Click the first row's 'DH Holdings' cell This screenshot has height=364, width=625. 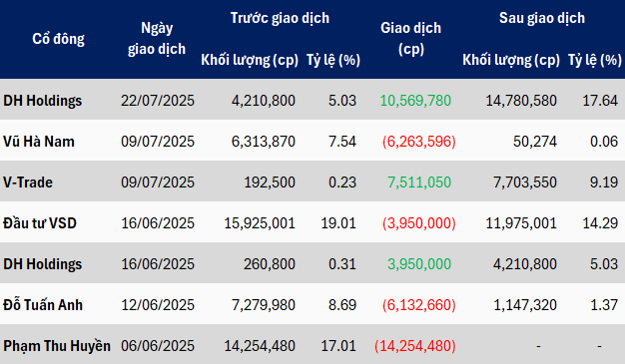pyautogui.click(x=43, y=101)
